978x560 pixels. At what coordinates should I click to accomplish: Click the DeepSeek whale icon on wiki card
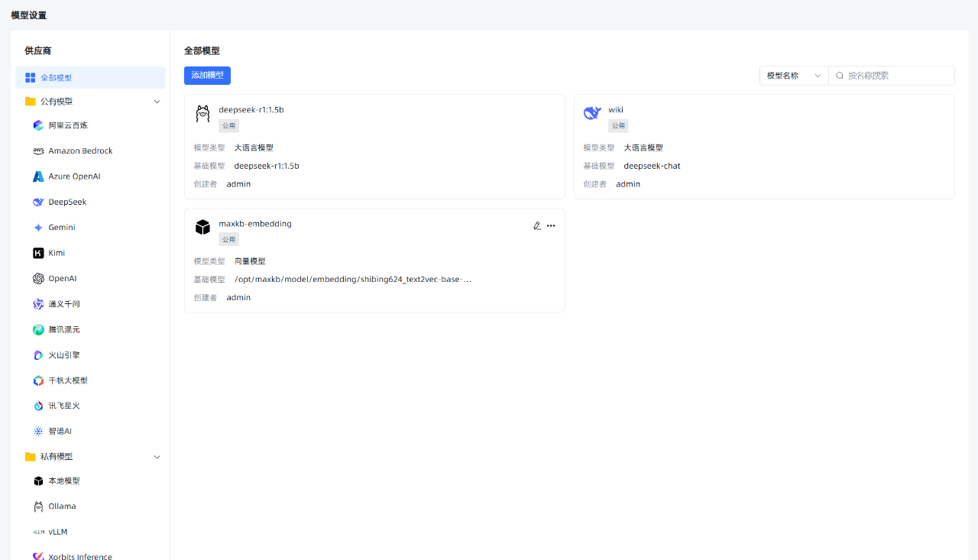click(x=592, y=114)
